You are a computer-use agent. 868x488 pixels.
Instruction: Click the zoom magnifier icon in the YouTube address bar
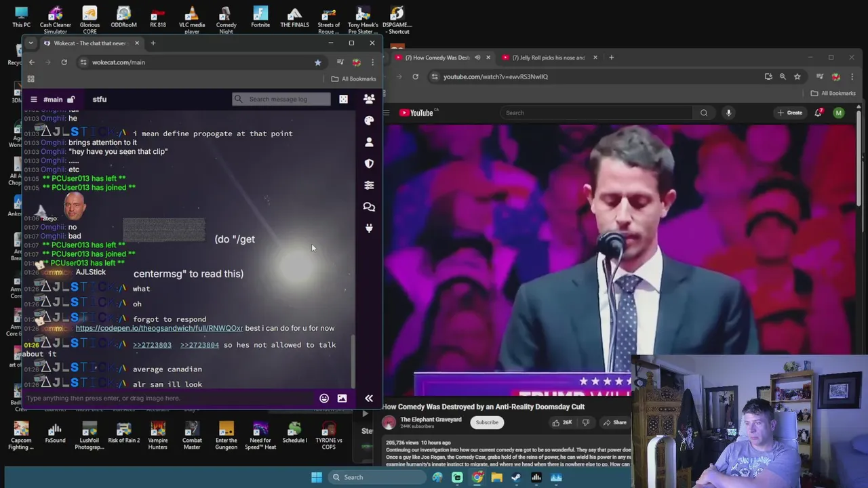coord(783,77)
